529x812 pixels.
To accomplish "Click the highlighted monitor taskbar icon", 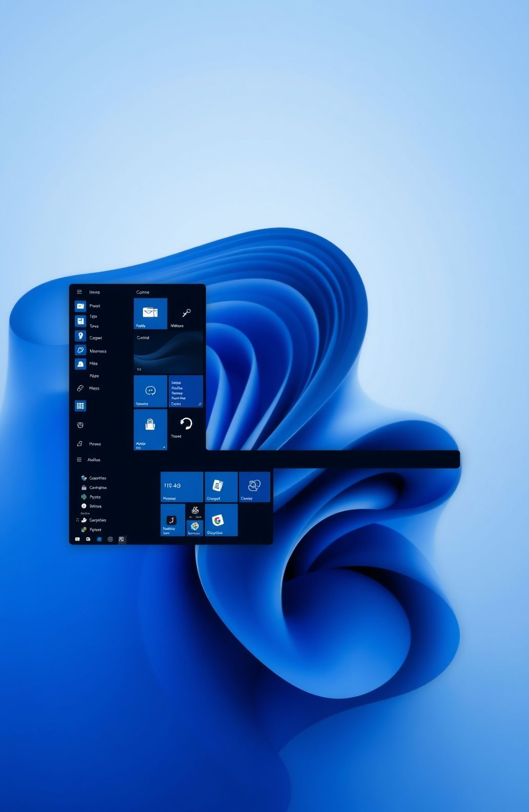I will [x=121, y=539].
